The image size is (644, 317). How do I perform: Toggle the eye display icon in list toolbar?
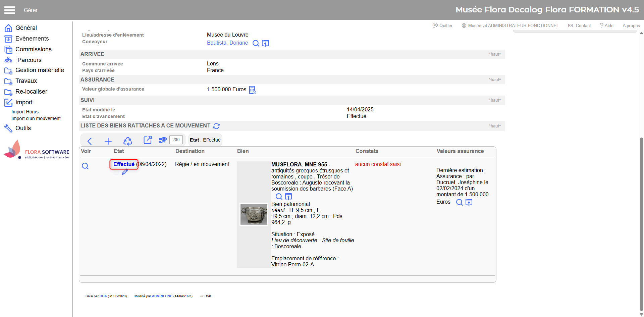pos(163,140)
